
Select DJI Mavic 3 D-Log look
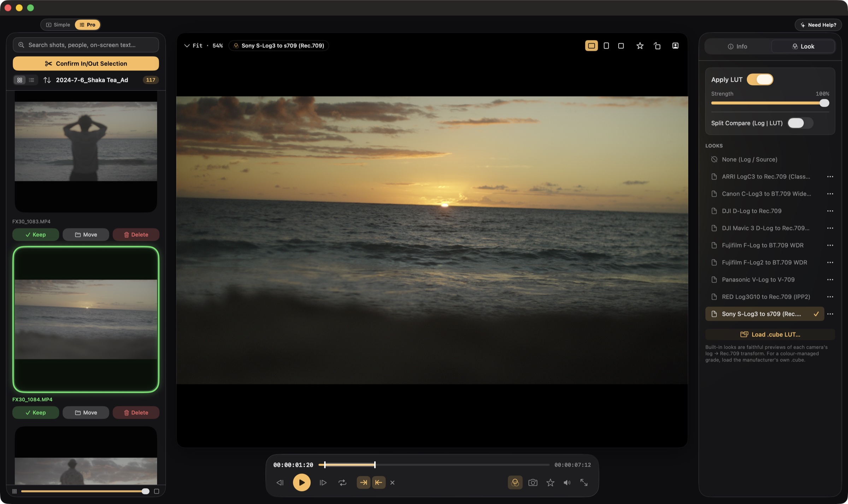point(764,228)
